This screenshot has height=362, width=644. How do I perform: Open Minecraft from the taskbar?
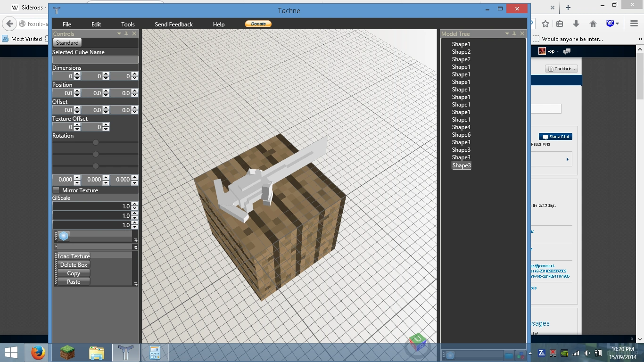67,352
